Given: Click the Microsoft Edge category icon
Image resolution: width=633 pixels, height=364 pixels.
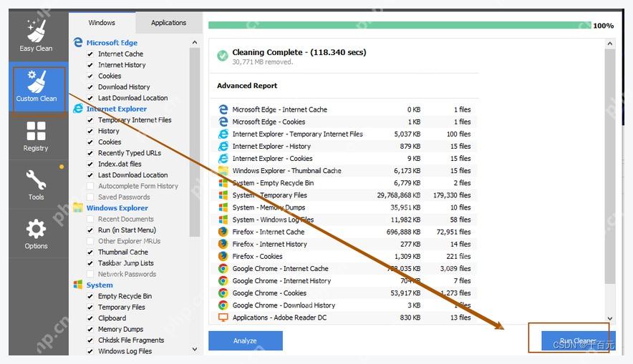Looking at the screenshot, I should 78,42.
